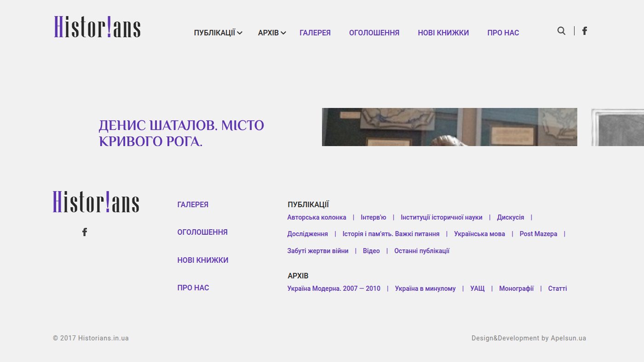This screenshot has width=644, height=362.
Task: Click the partially visible next slide image
Action: [x=617, y=127]
